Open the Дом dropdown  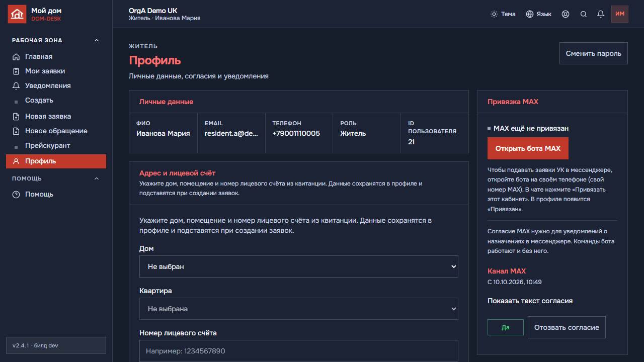299,266
